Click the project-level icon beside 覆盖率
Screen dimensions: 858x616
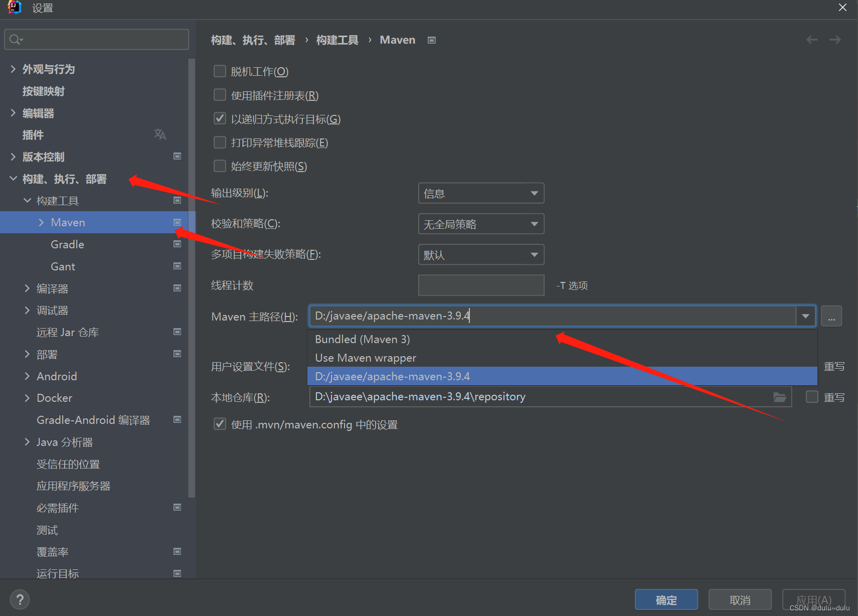tap(177, 552)
